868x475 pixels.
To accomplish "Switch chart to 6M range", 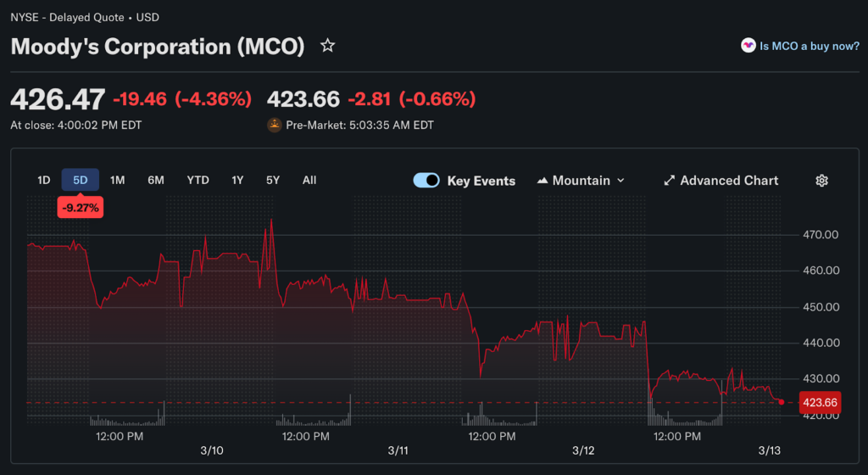I will 156,180.
